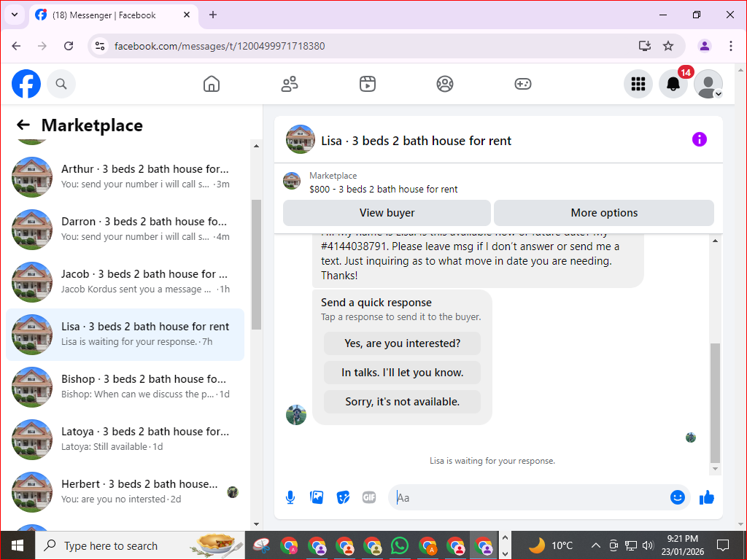Image resolution: width=747 pixels, height=560 pixels.
Task: Reload the page
Action: (69, 46)
